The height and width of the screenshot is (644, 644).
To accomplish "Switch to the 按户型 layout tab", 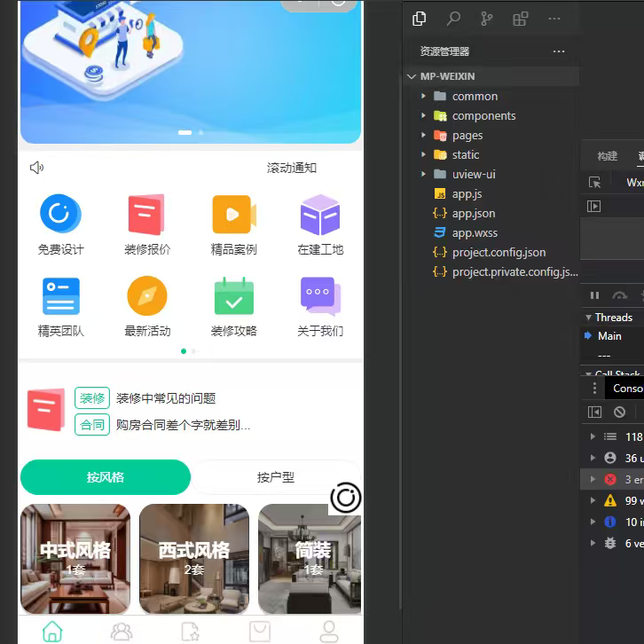I will pos(276,477).
